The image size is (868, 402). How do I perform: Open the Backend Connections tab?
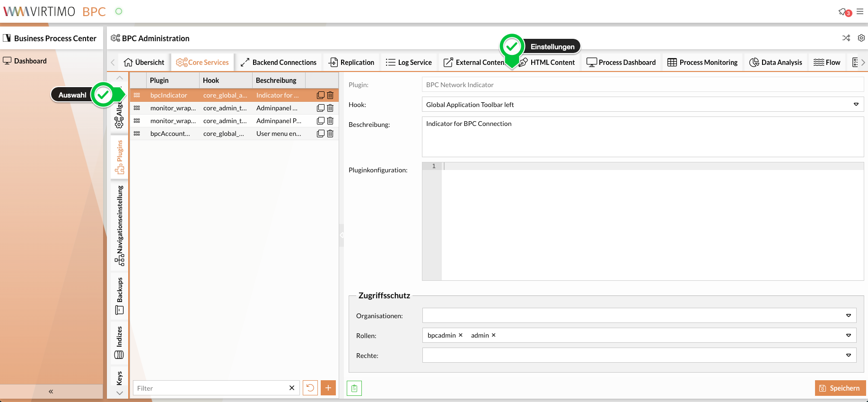(278, 62)
